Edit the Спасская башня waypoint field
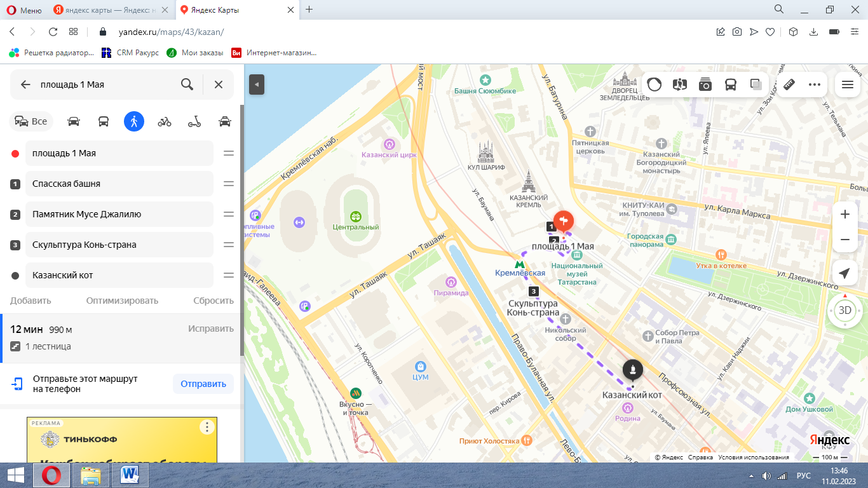 pos(119,184)
